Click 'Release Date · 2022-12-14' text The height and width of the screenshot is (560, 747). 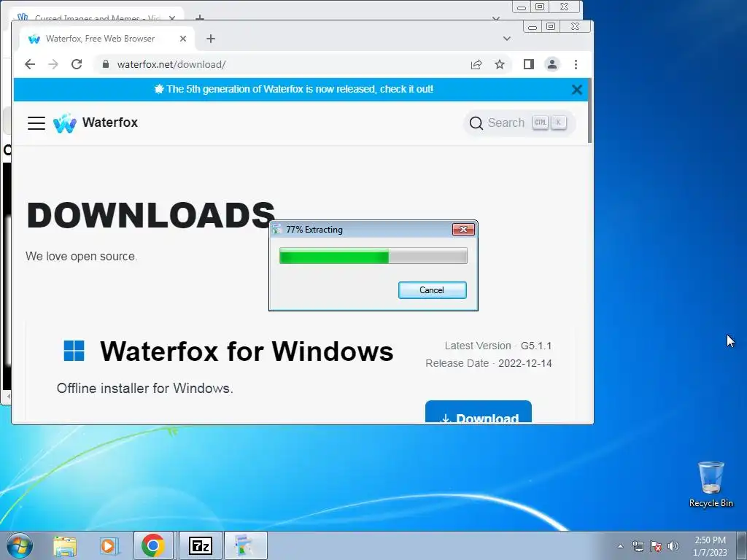[x=488, y=363]
